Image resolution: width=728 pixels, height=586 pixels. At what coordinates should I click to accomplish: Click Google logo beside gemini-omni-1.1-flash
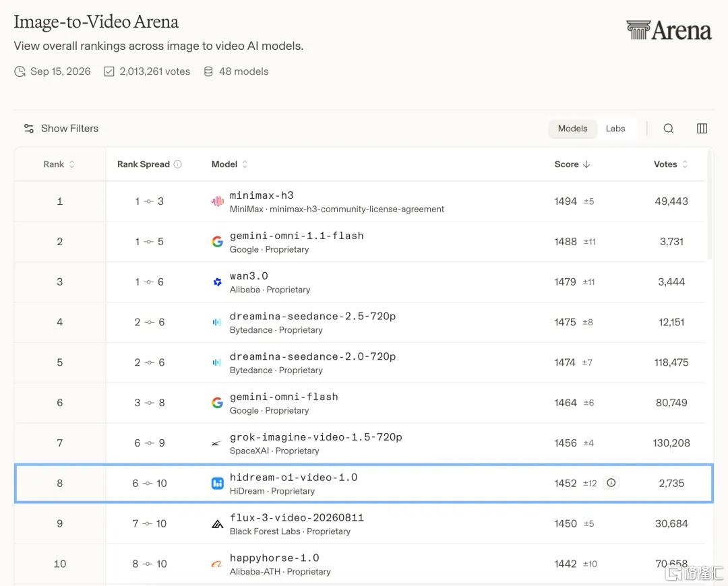(217, 242)
